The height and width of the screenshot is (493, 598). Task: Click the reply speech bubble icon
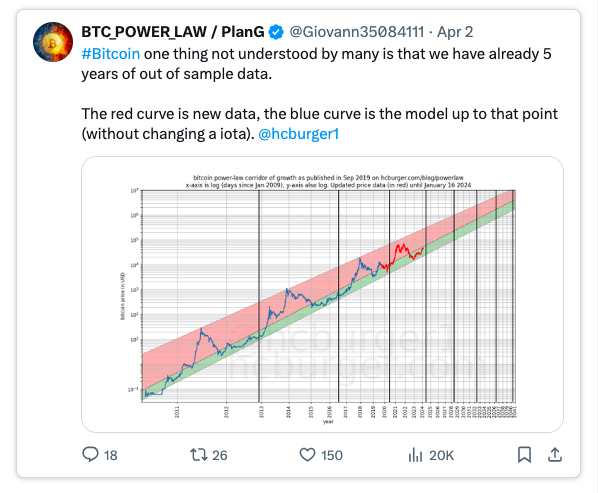click(x=90, y=454)
